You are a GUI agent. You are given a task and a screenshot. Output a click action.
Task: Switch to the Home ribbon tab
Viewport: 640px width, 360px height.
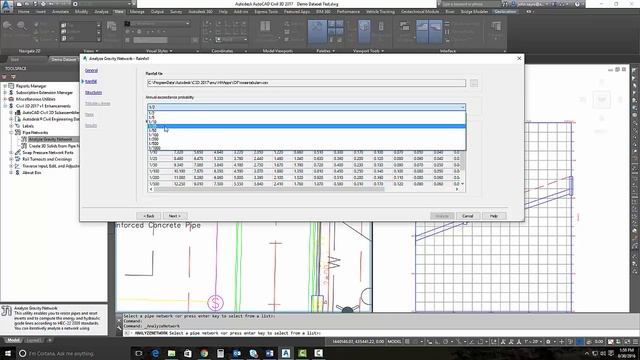point(23,11)
